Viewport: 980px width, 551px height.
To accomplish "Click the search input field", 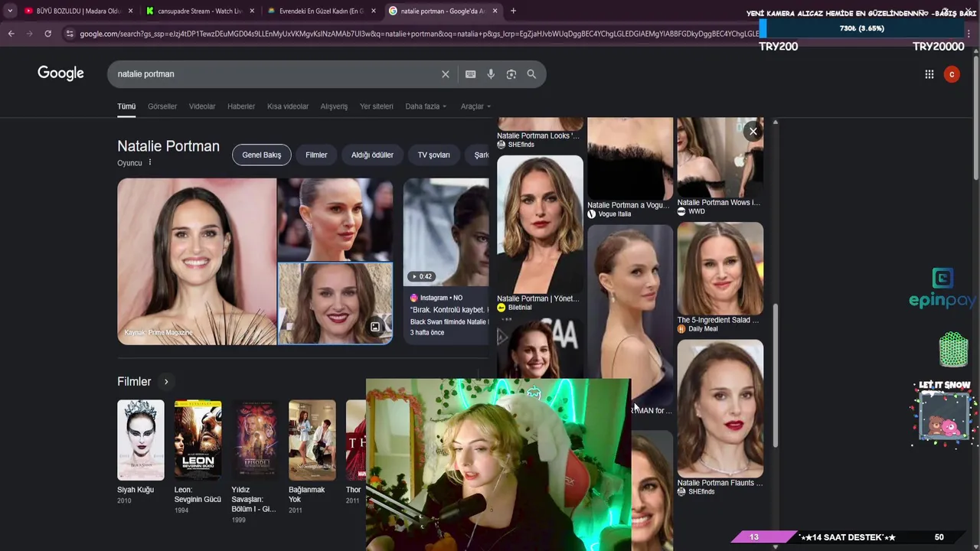I will (x=276, y=74).
